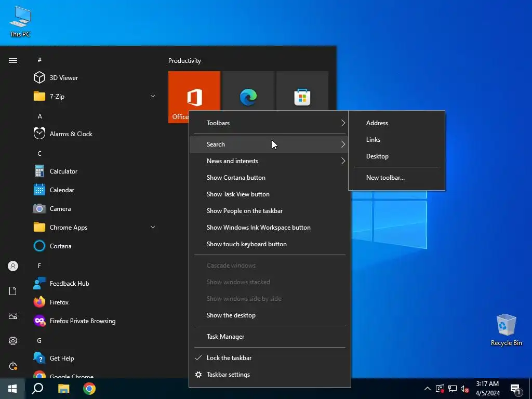Click the security tray icon with red badge
Viewport: 532px width, 399px height.
[x=440, y=389]
